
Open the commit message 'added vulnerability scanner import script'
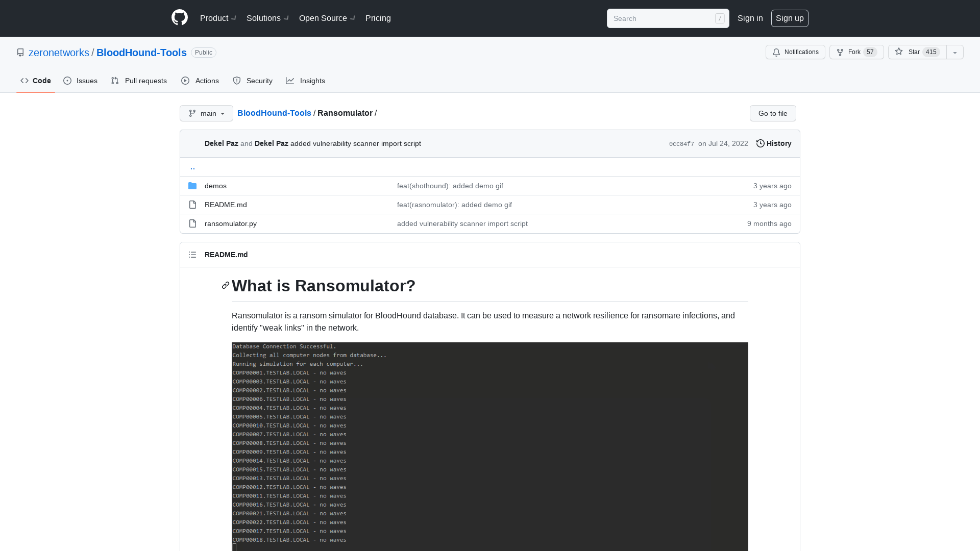(x=356, y=143)
